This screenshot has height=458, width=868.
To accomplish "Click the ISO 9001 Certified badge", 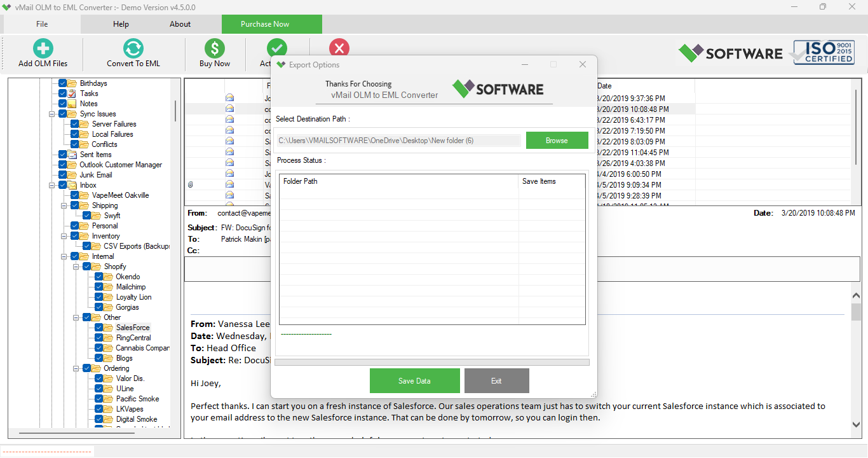I will point(823,53).
